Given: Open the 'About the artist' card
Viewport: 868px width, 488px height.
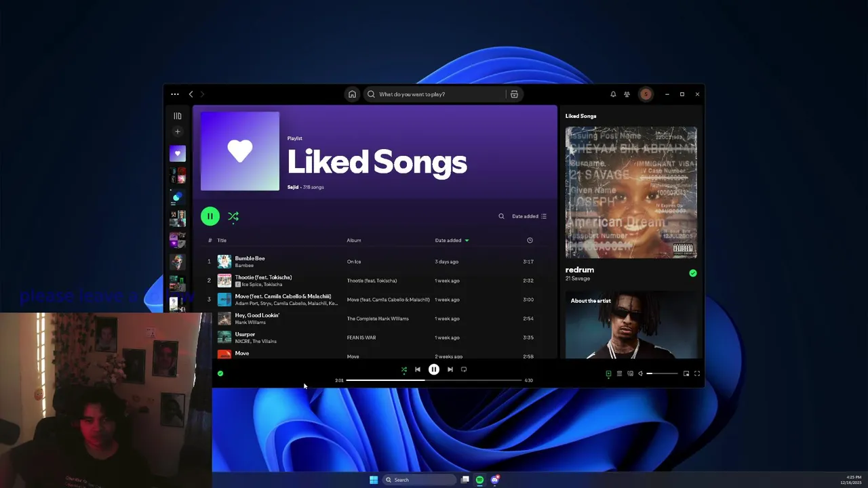Looking at the screenshot, I should 631,326.
